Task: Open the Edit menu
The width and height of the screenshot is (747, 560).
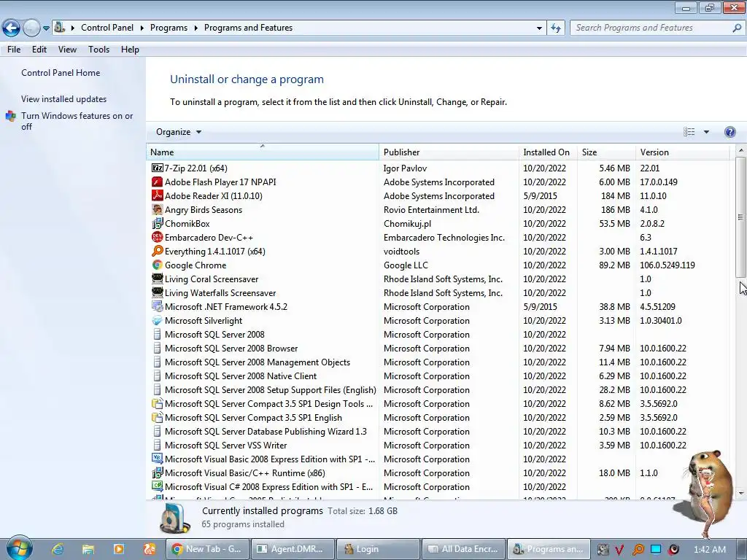Action: 39,50
